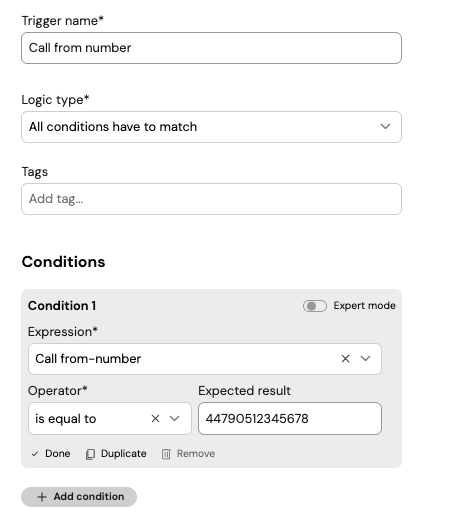Viewport: 456px width, 513px height.
Task: Enable Expert mode toggle
Action: (x=315, y=306)
